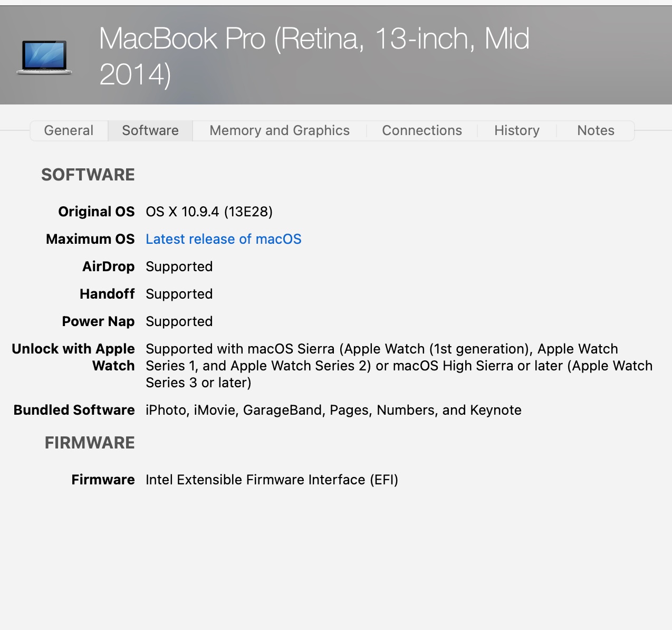This screenshot has height=630, width=672.
Task: Click the MacBook Pro laptop icon
Action: point(44,57)
